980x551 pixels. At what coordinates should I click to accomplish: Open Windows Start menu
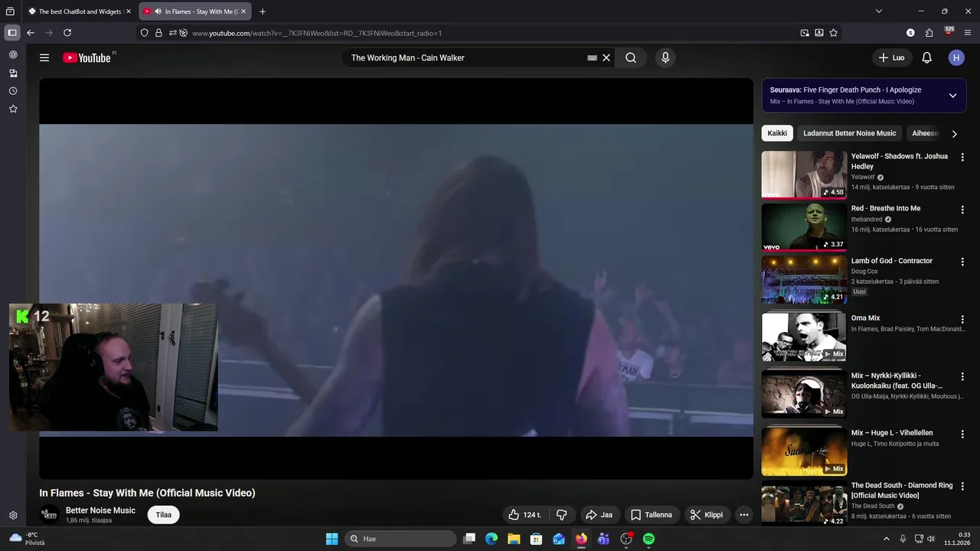(x=332, y=539)
